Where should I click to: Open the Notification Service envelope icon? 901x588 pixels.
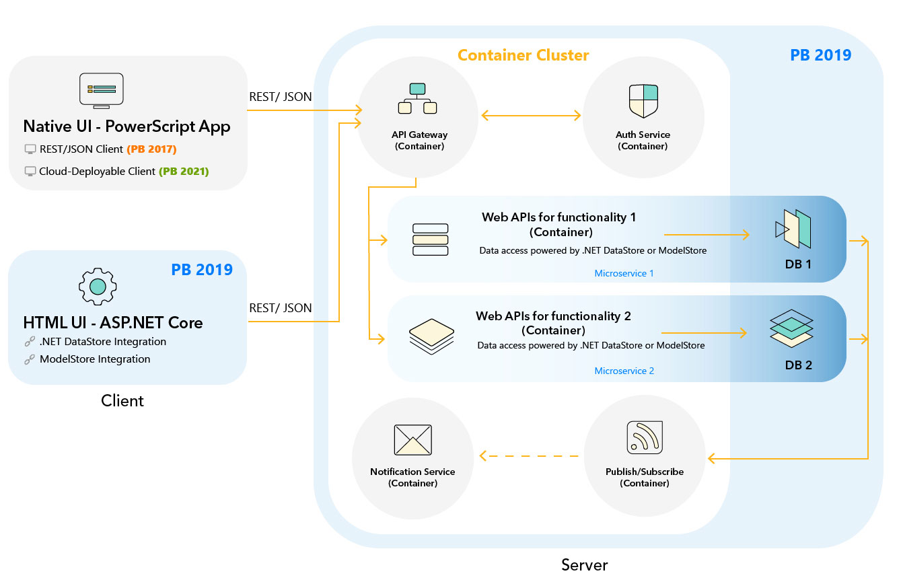pos(412,441)
